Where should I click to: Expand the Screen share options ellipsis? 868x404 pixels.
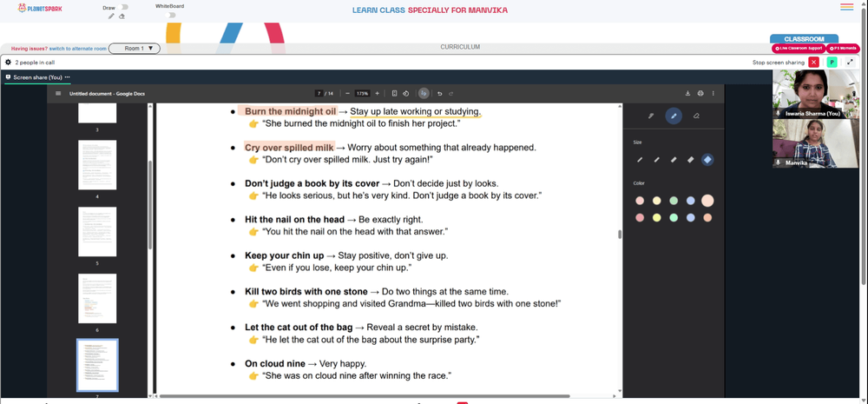[x=68, y=77]
